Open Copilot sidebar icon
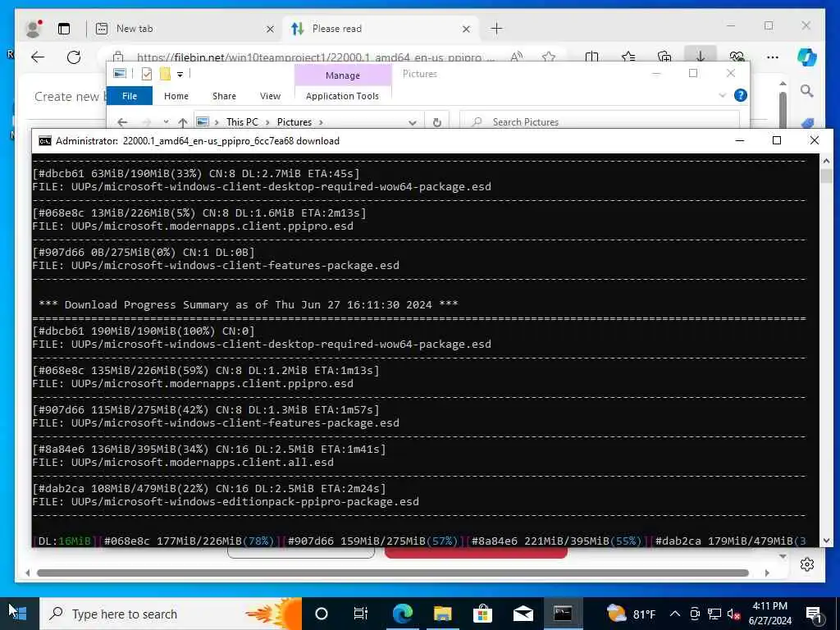 pyautogui.click(x=807, y=57)
